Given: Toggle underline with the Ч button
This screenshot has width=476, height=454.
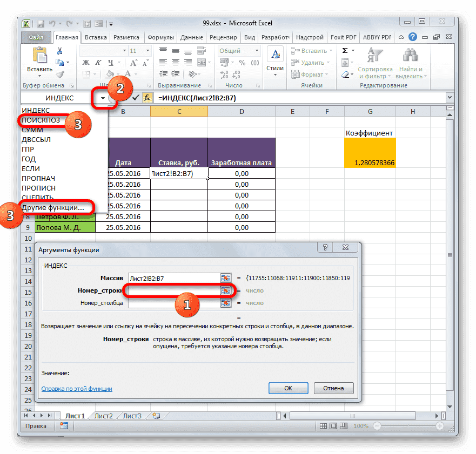Looking at the screenshot, I should tap(110, 63).
